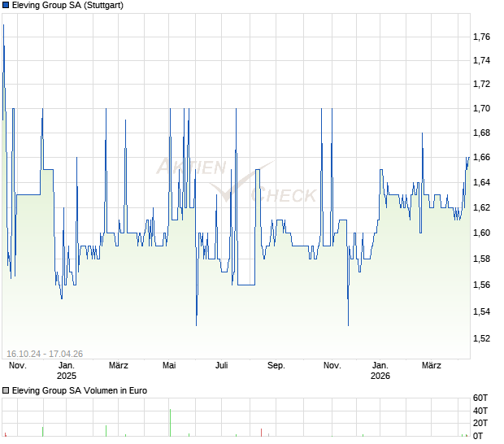The height and width of the screenshot is (444, 504).
Task: Click the 1,76 price axis label
Action: [x=481, y=37]
